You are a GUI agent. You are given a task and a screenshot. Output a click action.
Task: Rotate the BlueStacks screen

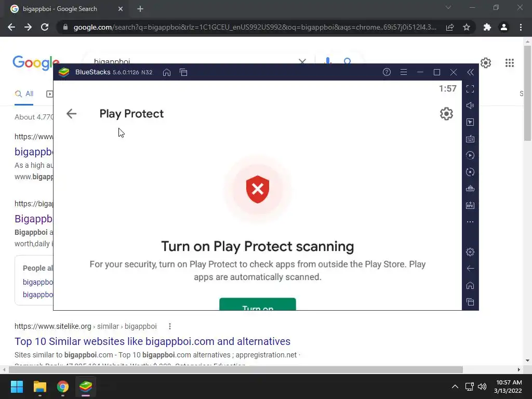coord(470,172)
